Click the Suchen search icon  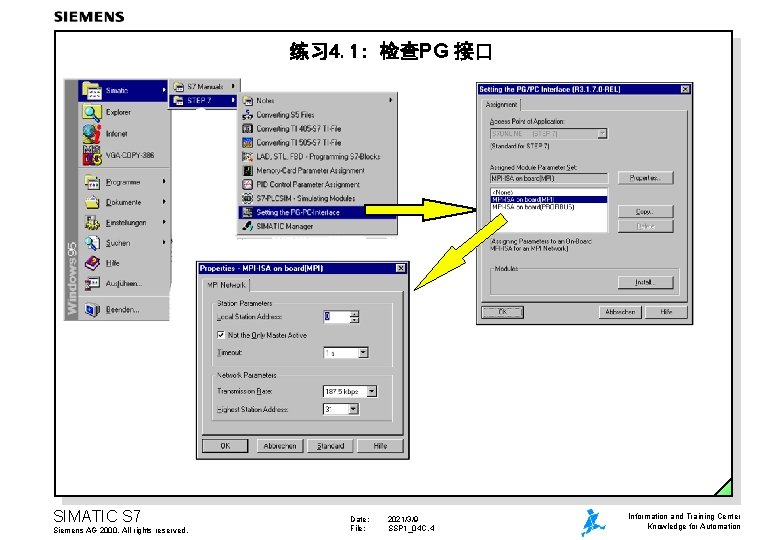[x=92, y=243]
